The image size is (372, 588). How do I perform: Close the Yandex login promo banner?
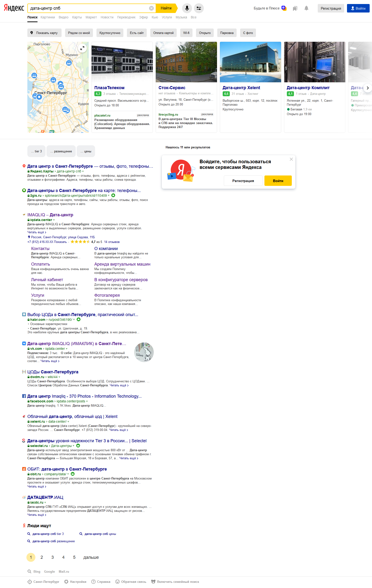(x=291, y=159)
